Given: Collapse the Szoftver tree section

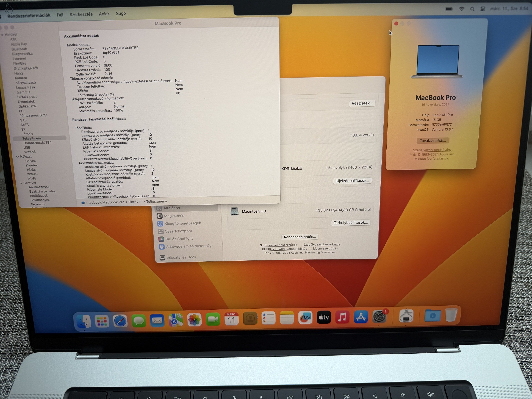Looking at the screenshot, I should [x=21, y=183].
